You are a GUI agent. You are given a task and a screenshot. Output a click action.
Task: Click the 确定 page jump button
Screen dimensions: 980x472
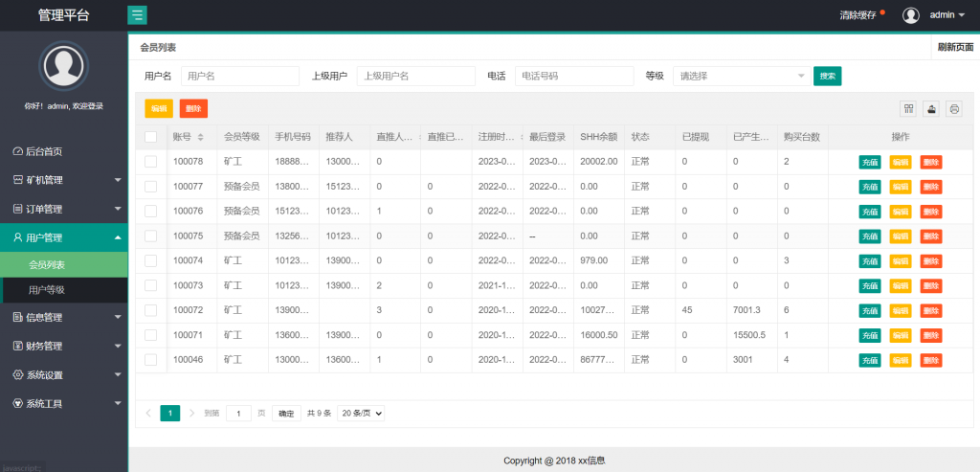coord(286,414)
